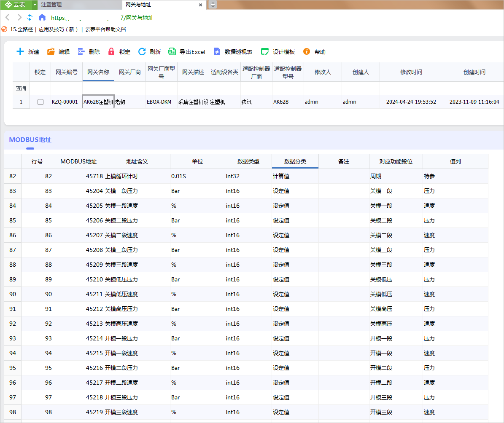Reload page with browser refresh icon
Screen dimensions: 504x423
[30, 17]
